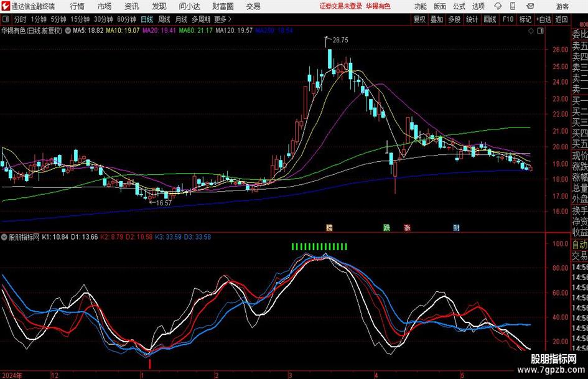This screenshot has width=588, height=379.
Task: Click the diamond icon above the chart
Action: [531, 31]
